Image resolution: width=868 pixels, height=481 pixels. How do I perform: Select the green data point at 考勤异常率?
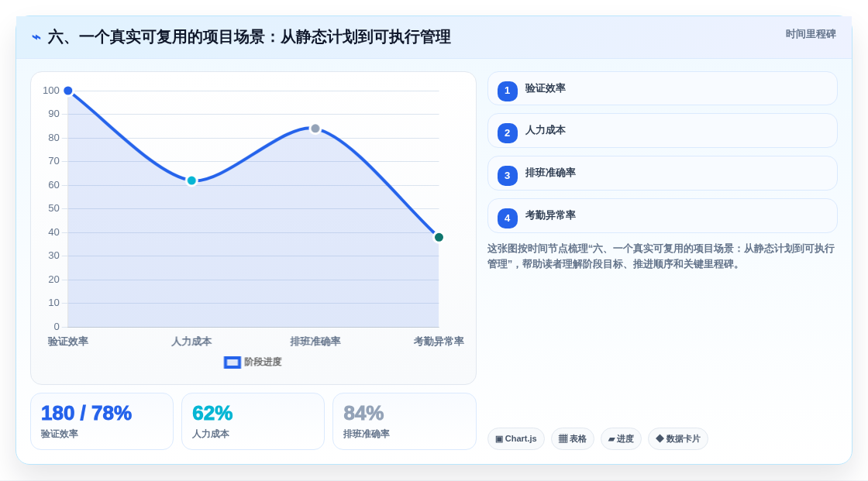pos(439,238)
